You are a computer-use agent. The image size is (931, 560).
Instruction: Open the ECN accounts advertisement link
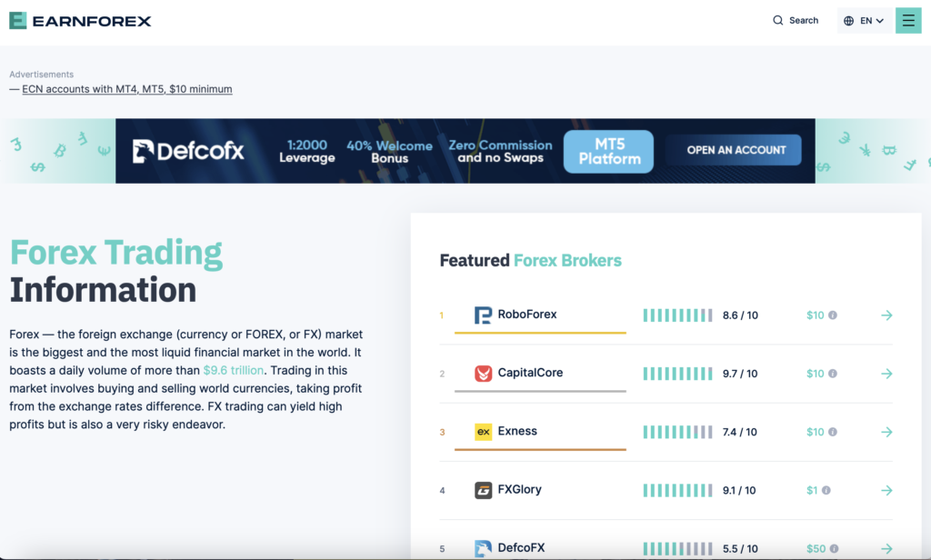coord(127,89)
